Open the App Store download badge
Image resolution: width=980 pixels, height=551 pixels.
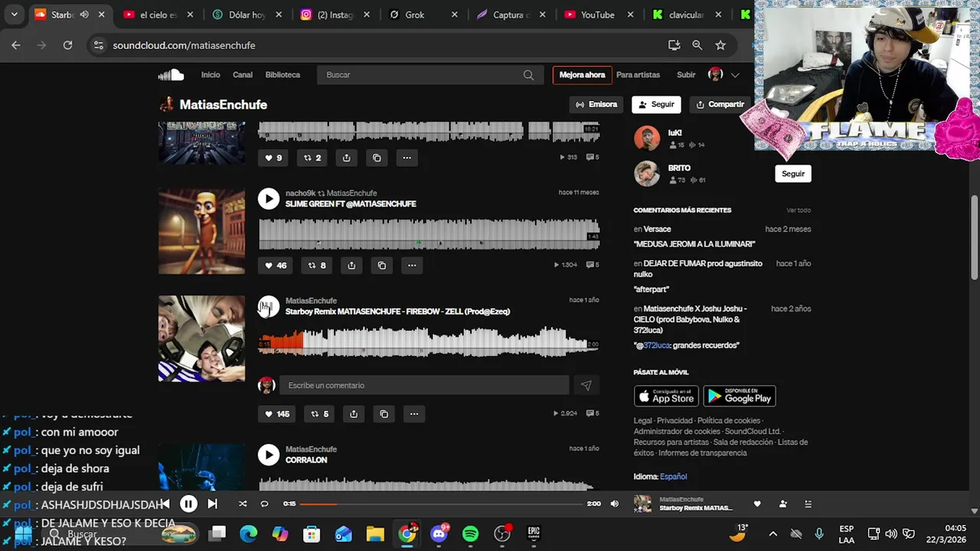coord(666,396)
